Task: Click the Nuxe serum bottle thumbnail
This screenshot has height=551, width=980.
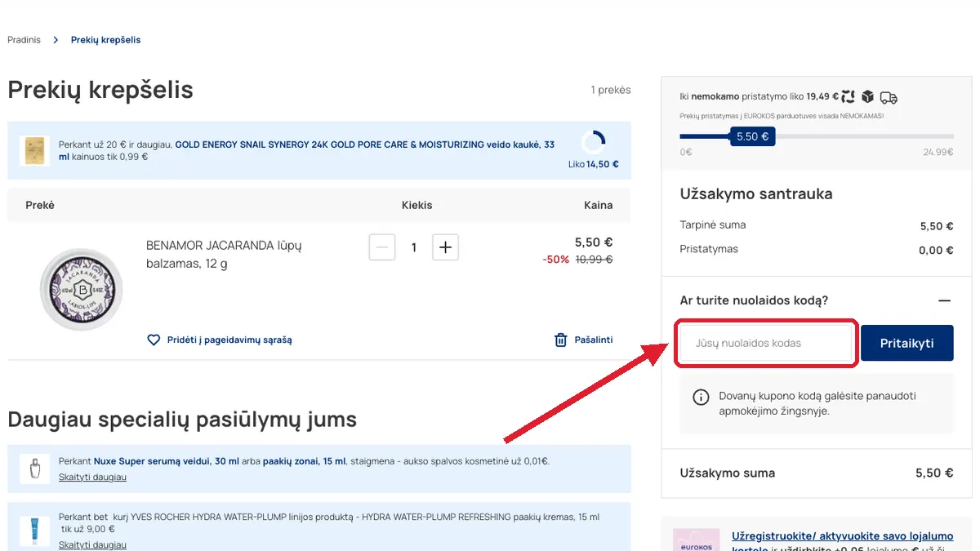Action: [x=34, y=469]
